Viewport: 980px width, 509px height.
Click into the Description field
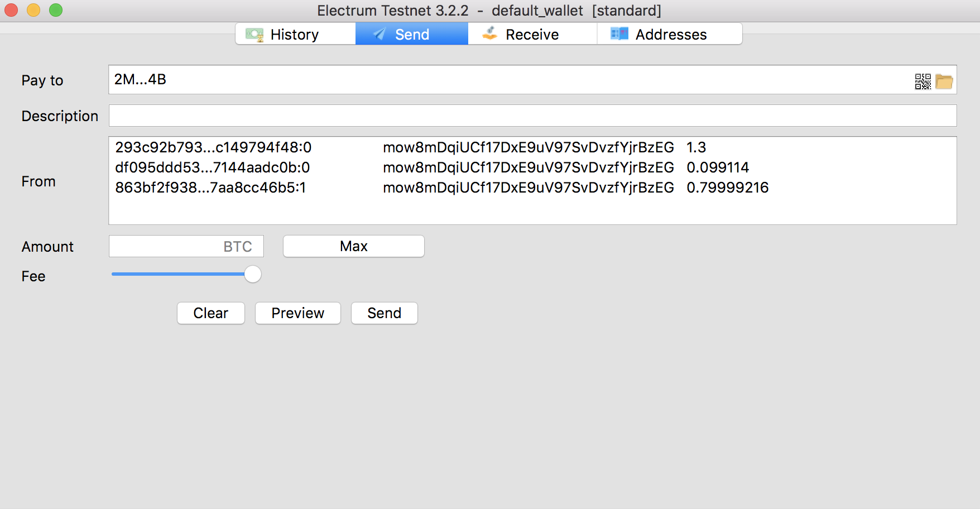tap(532, 116)
